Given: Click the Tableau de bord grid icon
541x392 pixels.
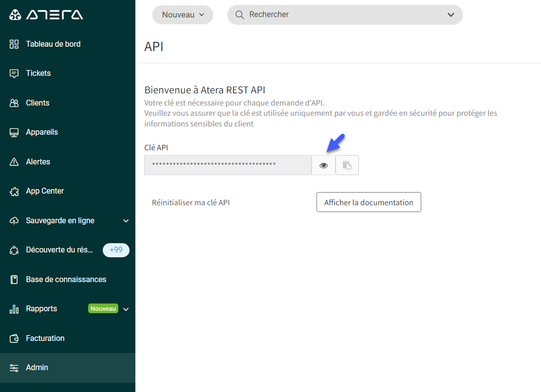Looking at the screenshot, I should coord(14,44).
